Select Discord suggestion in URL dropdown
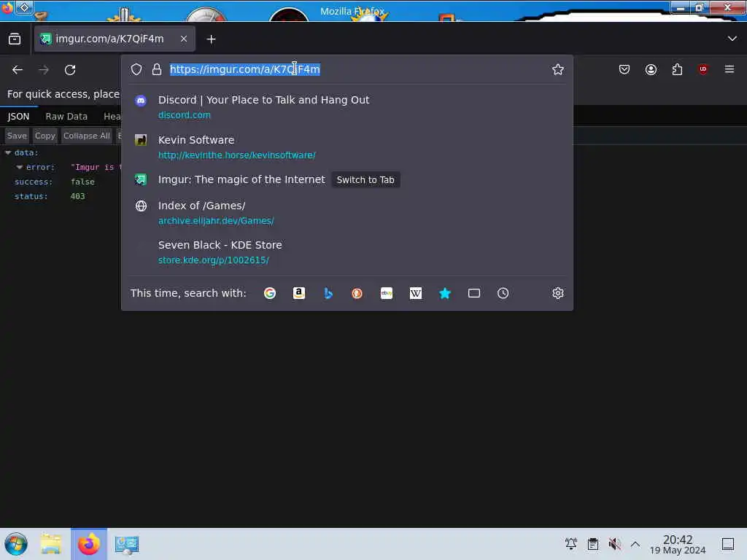 pos(347,106)
